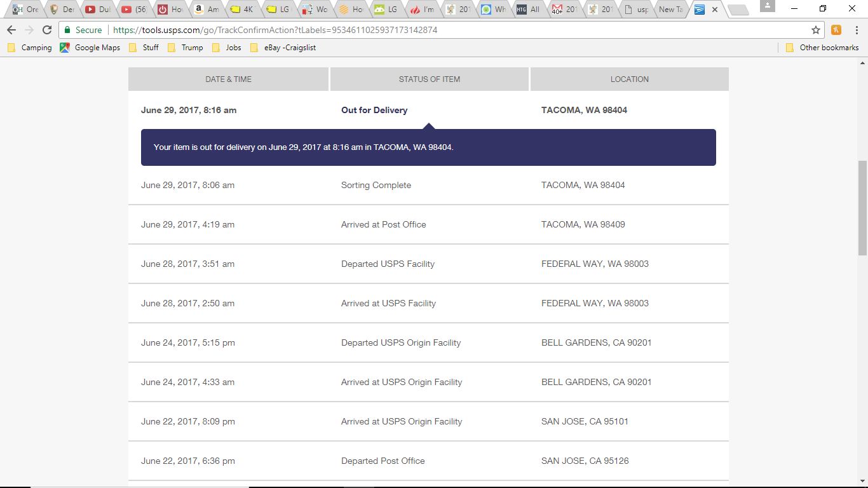Click the 'June 29, 2017, 8:16 am' date
The image size is (868, 488).
(189, 110)
